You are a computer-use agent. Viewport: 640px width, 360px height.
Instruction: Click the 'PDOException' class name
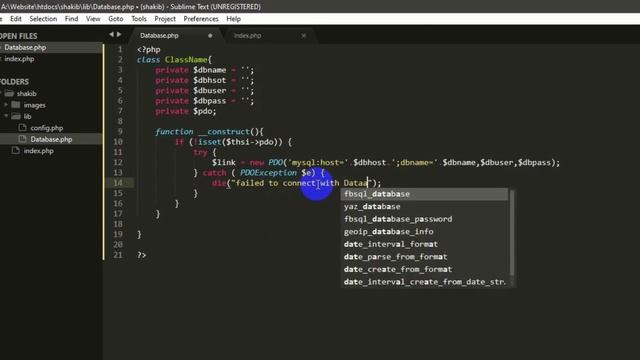[x=268, y=173]
